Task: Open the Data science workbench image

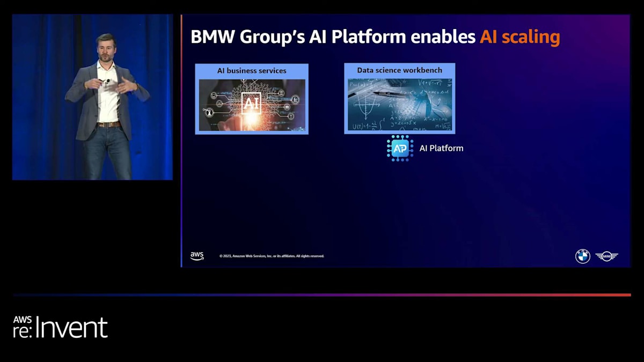Action: point(400,105)
